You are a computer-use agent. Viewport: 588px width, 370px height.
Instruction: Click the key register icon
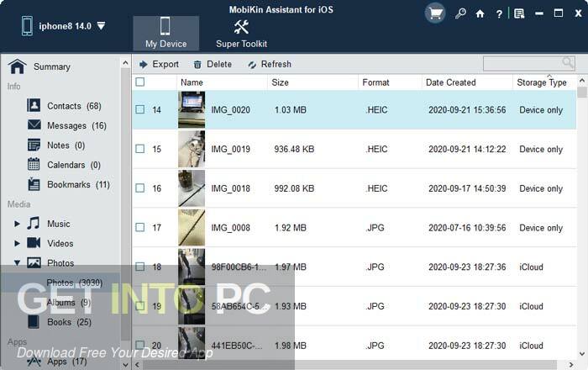(x=460, y=14)
